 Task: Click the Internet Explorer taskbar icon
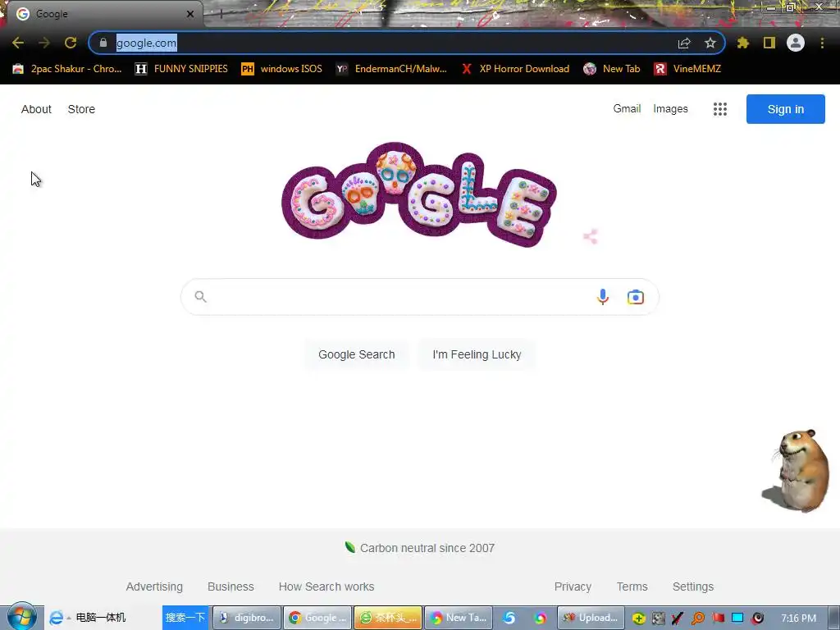click(x=56, y=618)
